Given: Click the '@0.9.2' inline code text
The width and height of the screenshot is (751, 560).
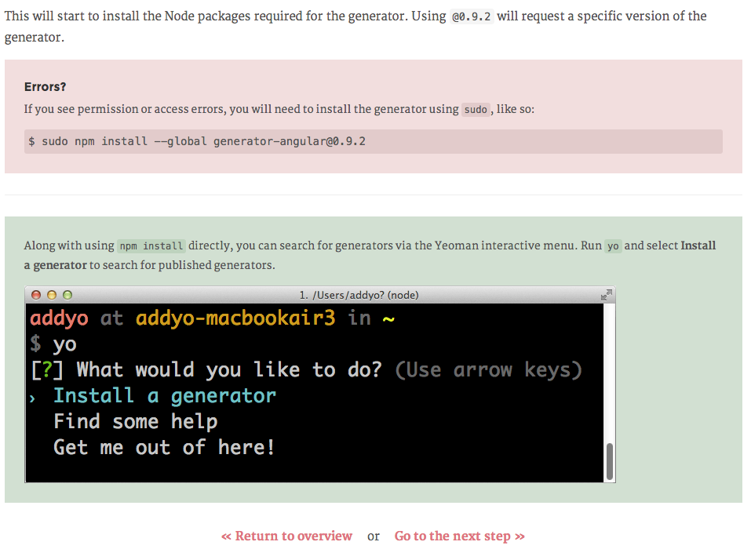Looking at the screenshot, I should tap(472, 16).
